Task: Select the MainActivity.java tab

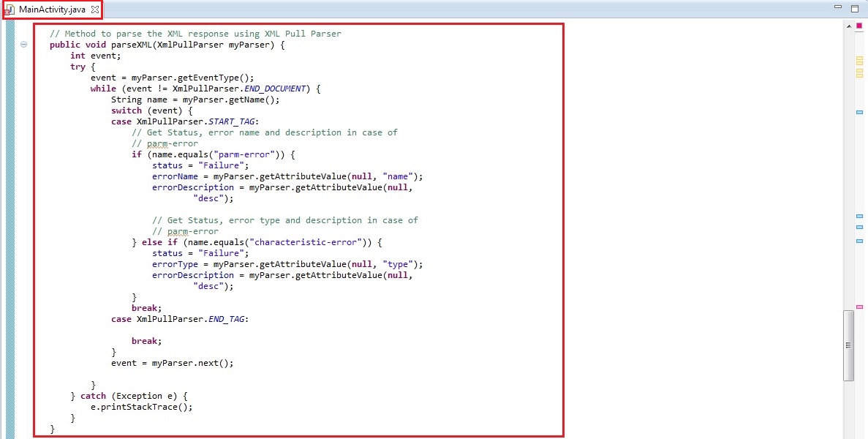Action: pos(51,10)
